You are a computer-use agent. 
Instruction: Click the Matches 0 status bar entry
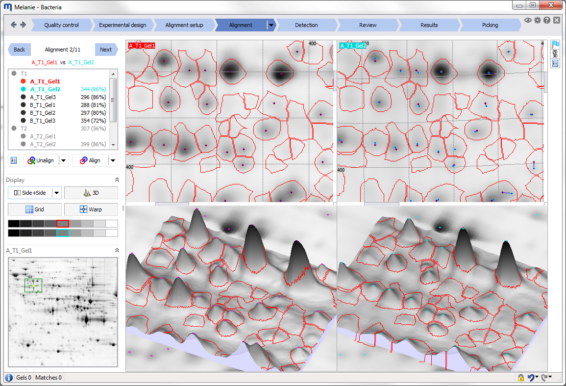tap(48, 378)
